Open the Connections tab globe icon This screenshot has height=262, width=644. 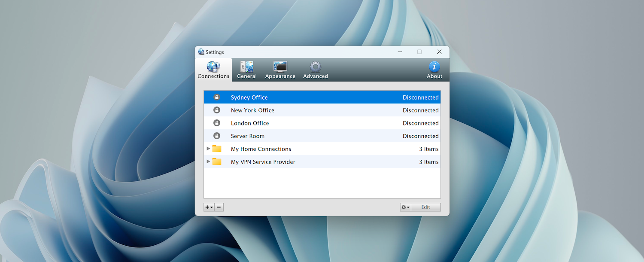coord(213,67)
